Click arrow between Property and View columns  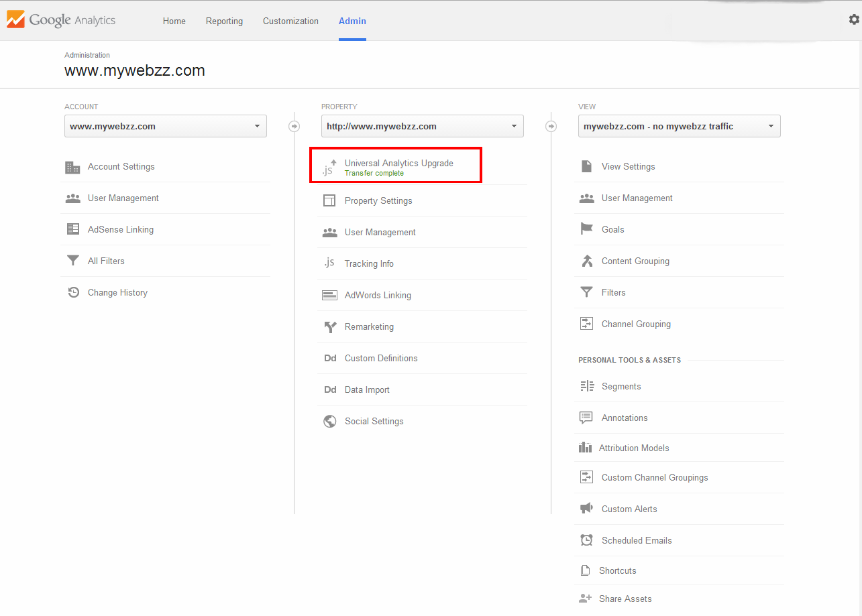551,126
